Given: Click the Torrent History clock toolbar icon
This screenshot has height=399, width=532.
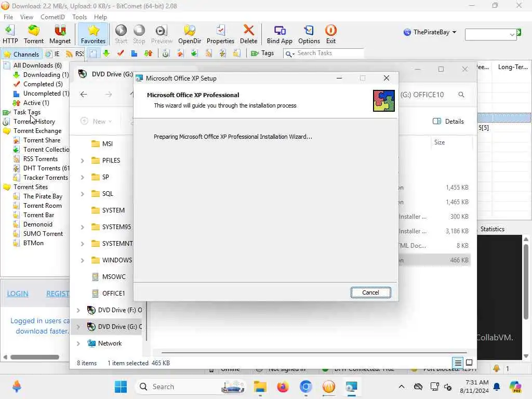Looking at the screenshot, I should 166,54.
